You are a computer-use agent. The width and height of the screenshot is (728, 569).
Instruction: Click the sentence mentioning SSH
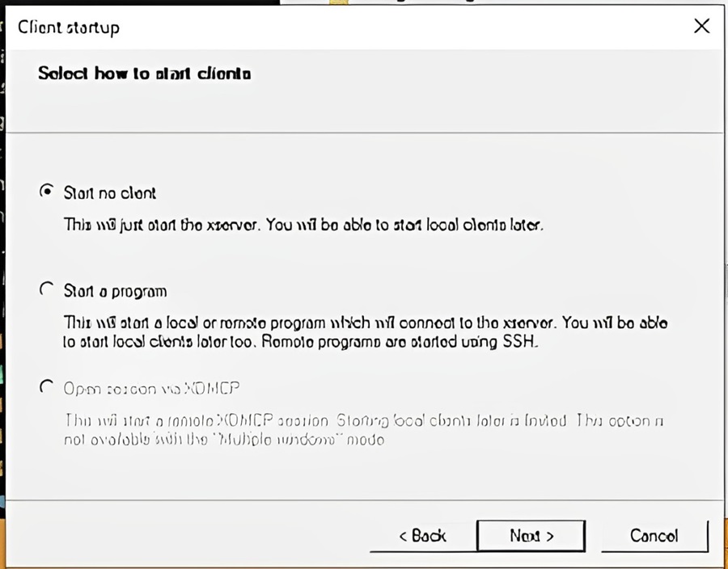301,342
